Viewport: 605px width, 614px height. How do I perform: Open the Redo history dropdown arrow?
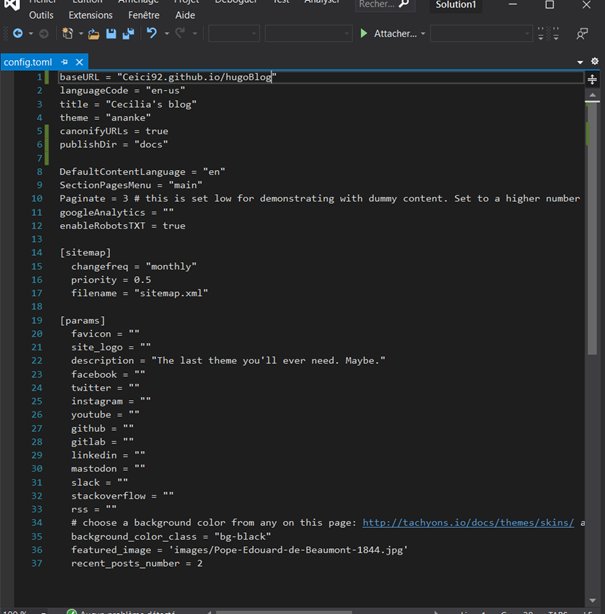point(195,34)
